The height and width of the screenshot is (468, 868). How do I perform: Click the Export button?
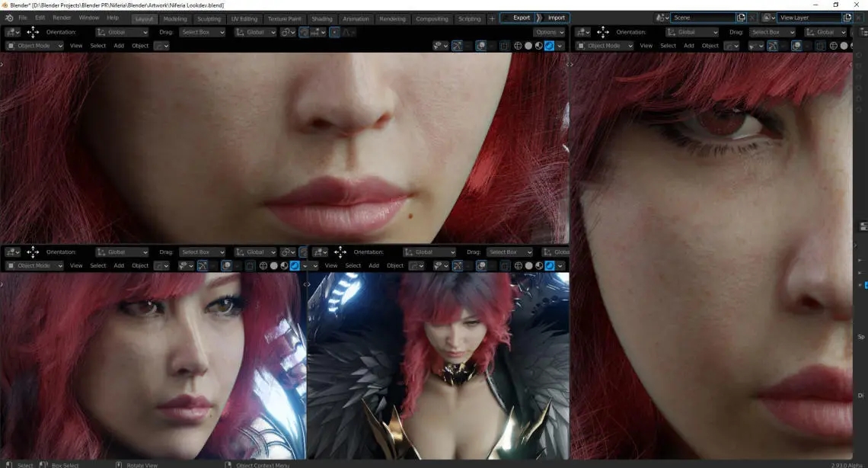518,18
